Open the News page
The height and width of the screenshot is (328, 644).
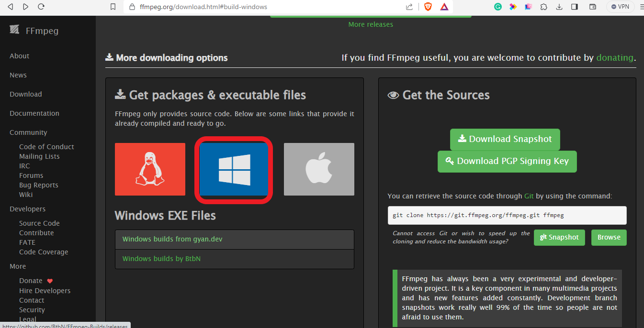tap(18, 75)
